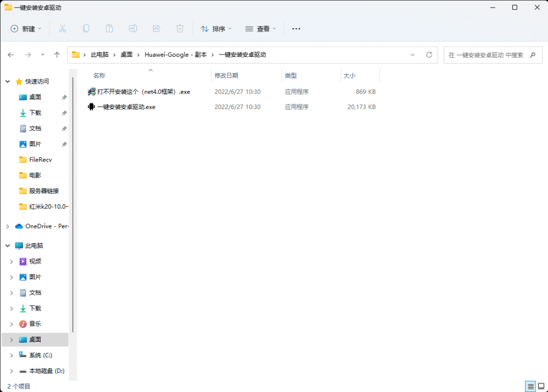Select 文档 under 此电脑

[35, 293]
